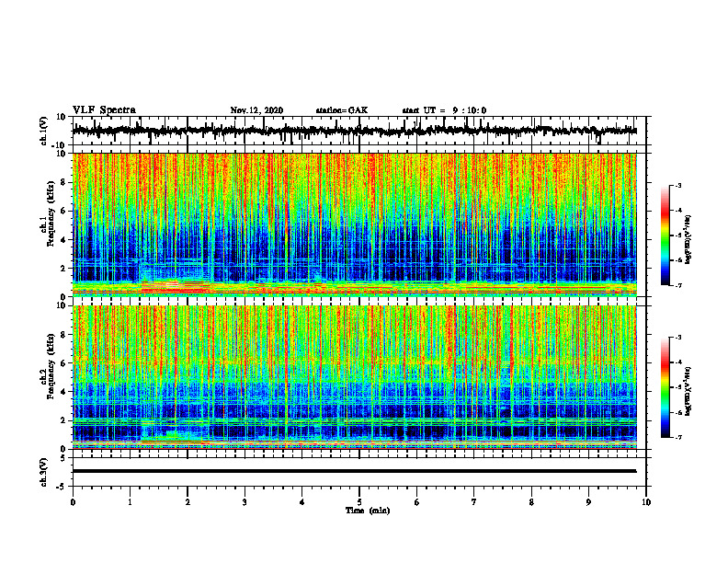728x563 pixels.
Task: Click the ch.1 voltage waveform trace
Action: (x=354, y=131)
